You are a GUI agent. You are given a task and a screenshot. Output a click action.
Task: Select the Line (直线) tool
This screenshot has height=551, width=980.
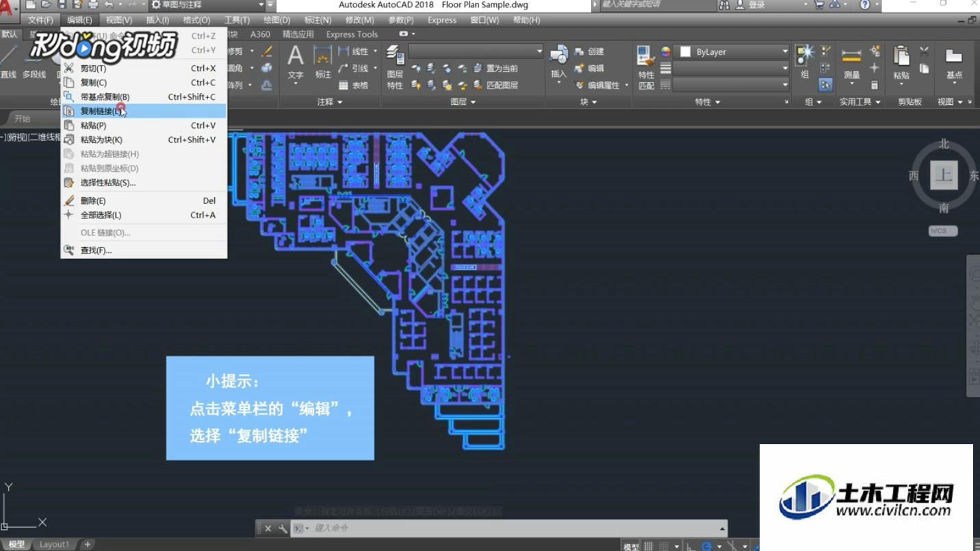pos(8,62)
